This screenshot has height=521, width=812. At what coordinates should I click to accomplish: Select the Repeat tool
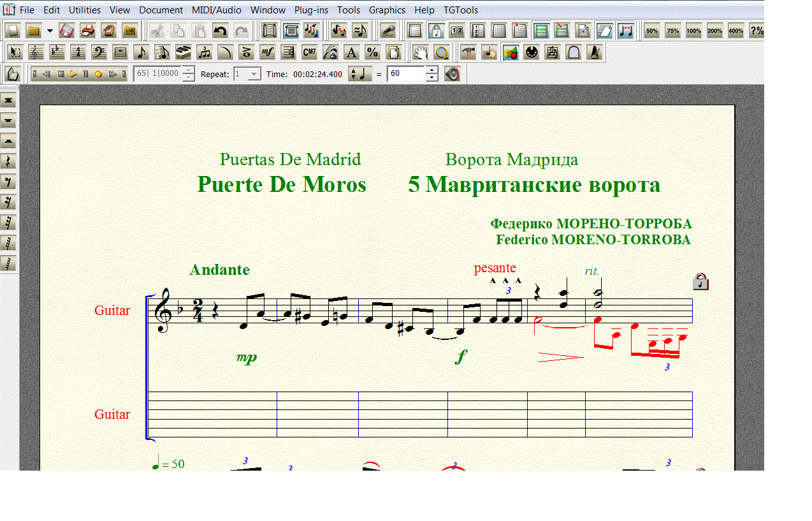click(x=287, y=52)
